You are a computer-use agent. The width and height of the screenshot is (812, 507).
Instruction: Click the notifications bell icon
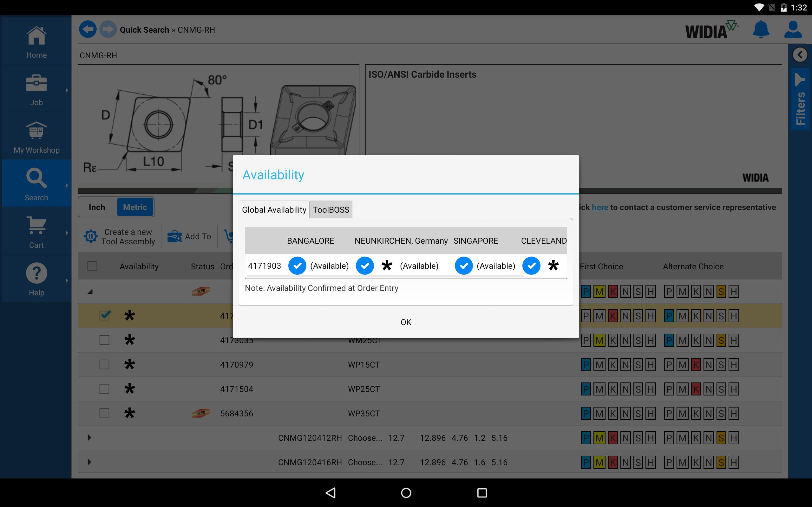pyautogui.click(x=761, y=30)
